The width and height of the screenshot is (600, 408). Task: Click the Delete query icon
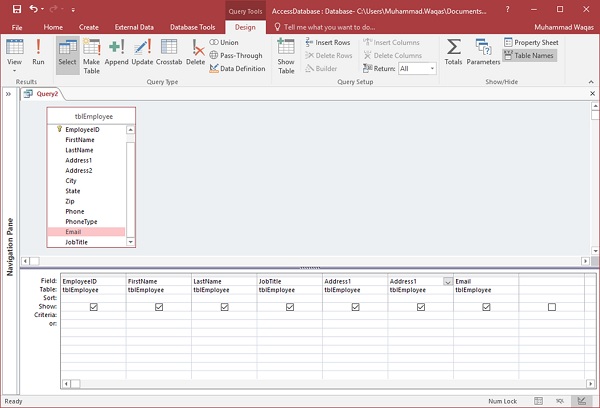[x=195, y=51]
